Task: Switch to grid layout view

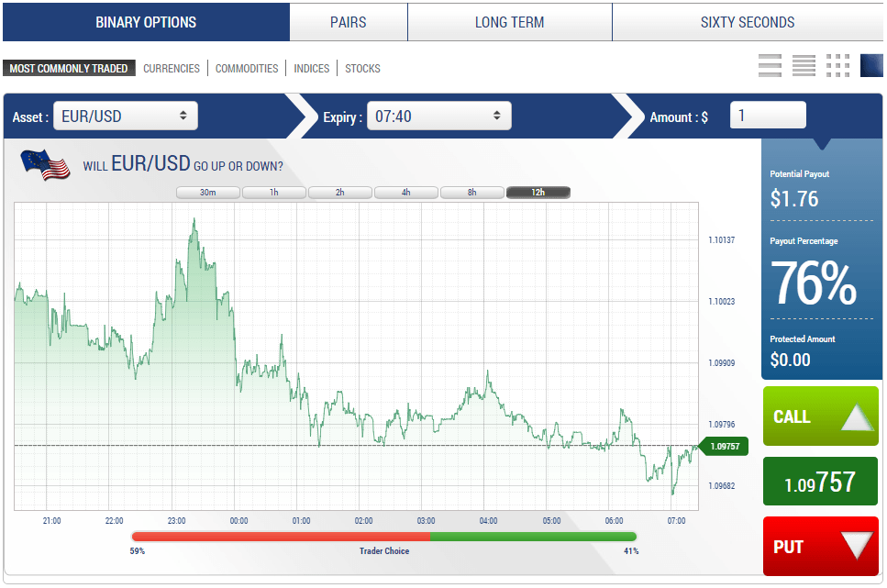Action: (837, 65)
